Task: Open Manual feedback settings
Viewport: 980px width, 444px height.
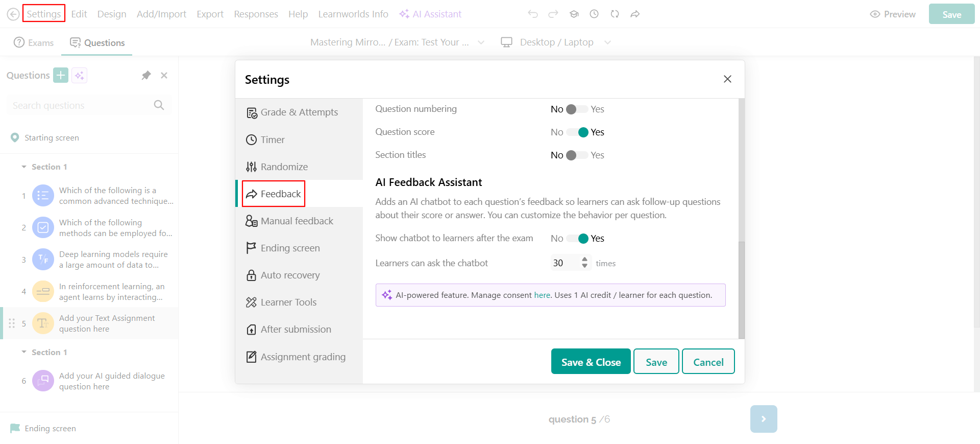Action: [299, 221]
